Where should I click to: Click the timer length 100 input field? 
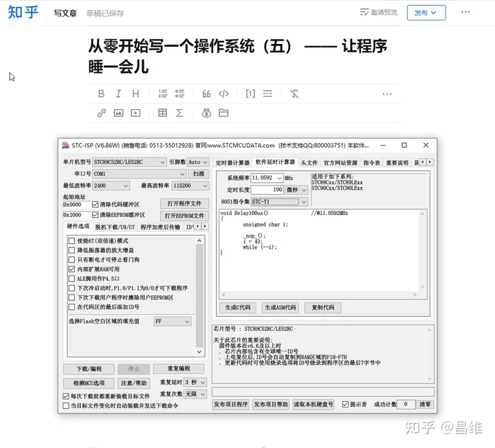click(267, 190)
